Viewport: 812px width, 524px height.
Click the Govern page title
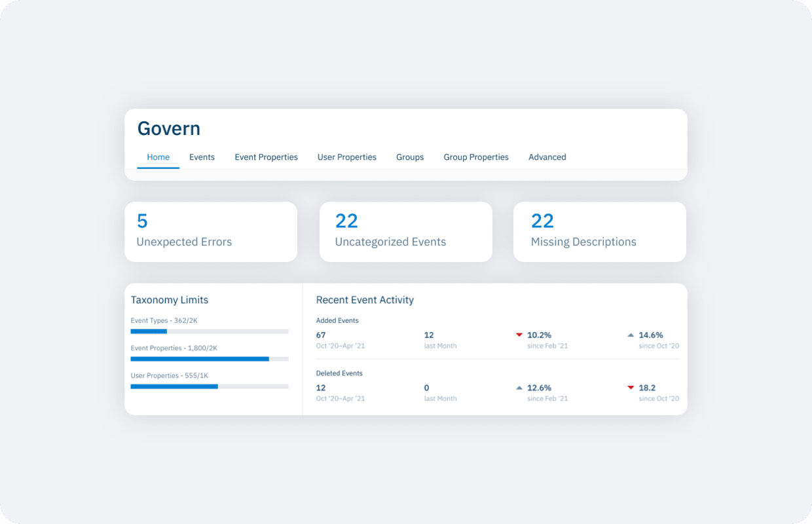click(x=169, y=128)
